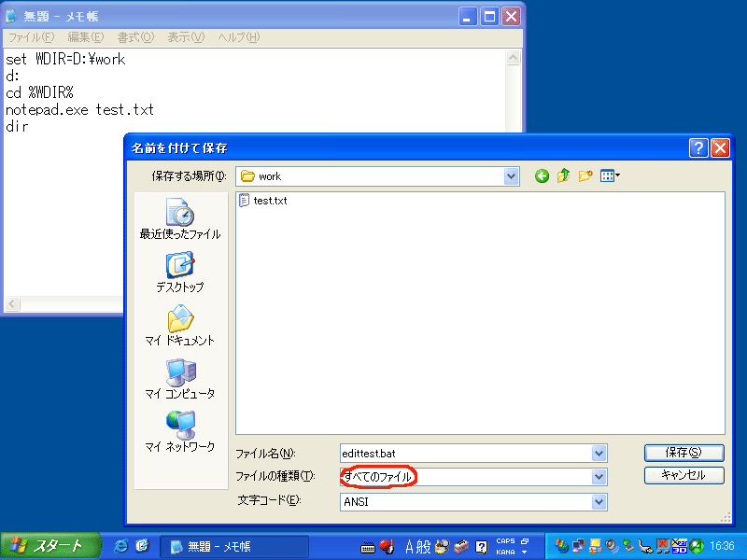Create a new folder in work
747x560 pixels.
585,175
